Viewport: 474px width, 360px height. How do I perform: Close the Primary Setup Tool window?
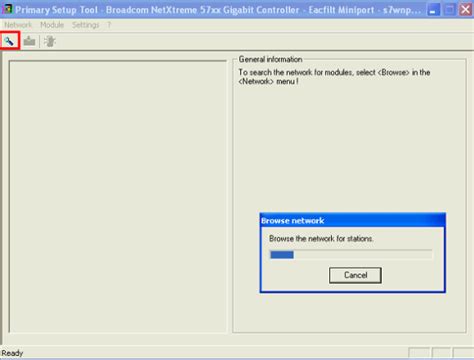tap(466, 10)
